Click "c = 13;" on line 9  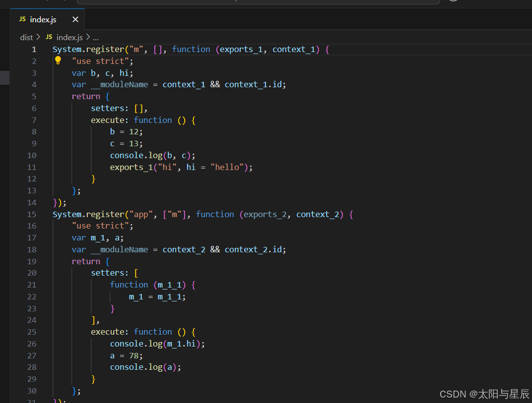click(126, 144)
